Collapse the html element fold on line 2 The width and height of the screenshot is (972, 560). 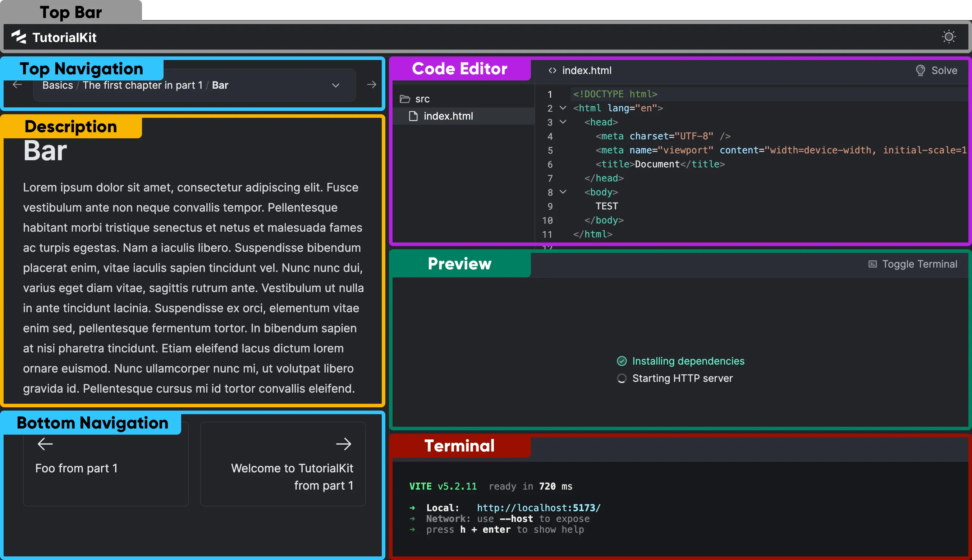coord(563,108)
